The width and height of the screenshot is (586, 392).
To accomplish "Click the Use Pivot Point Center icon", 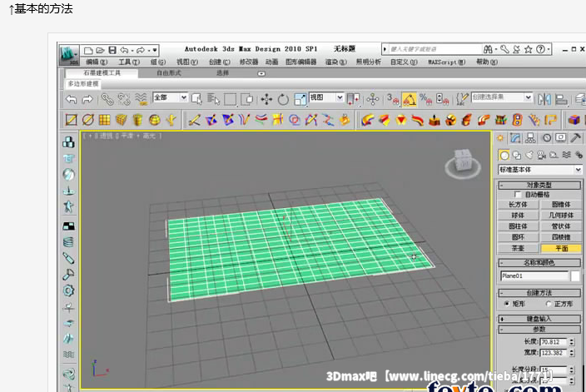I will pos(353,99).
